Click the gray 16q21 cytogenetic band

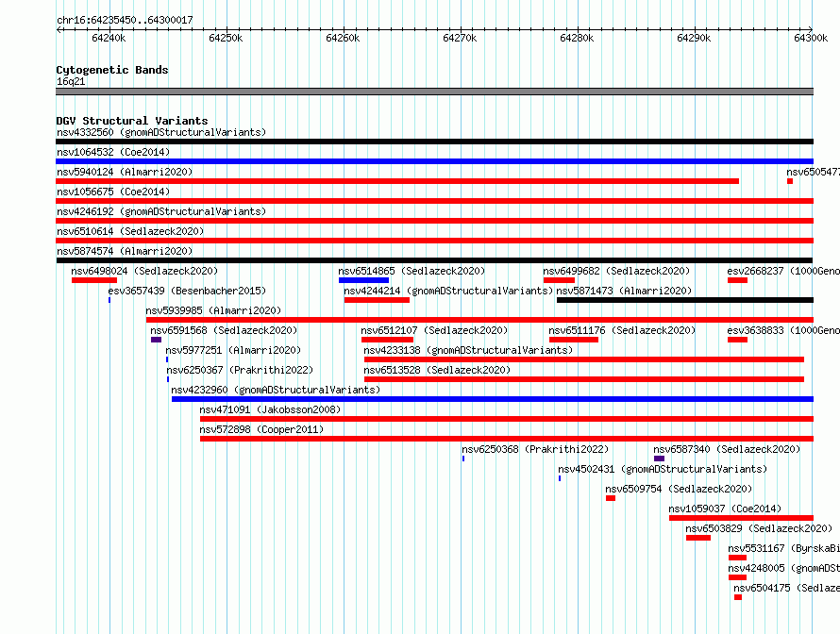434,92
